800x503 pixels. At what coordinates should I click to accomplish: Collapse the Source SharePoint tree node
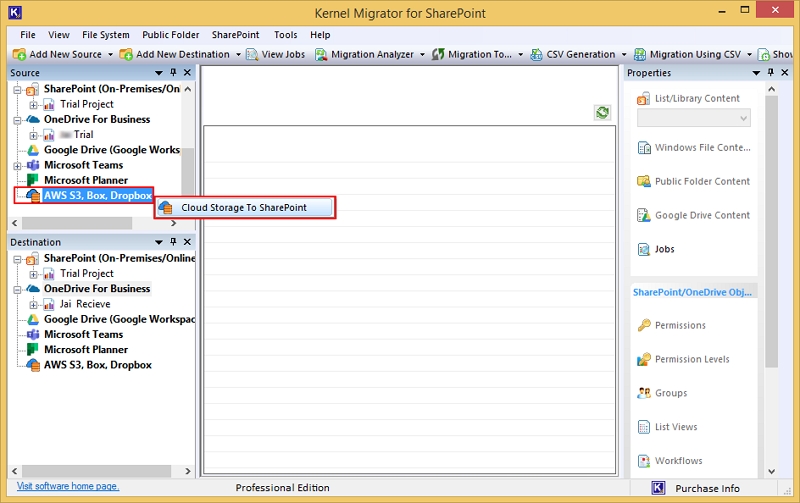point(17,90)
